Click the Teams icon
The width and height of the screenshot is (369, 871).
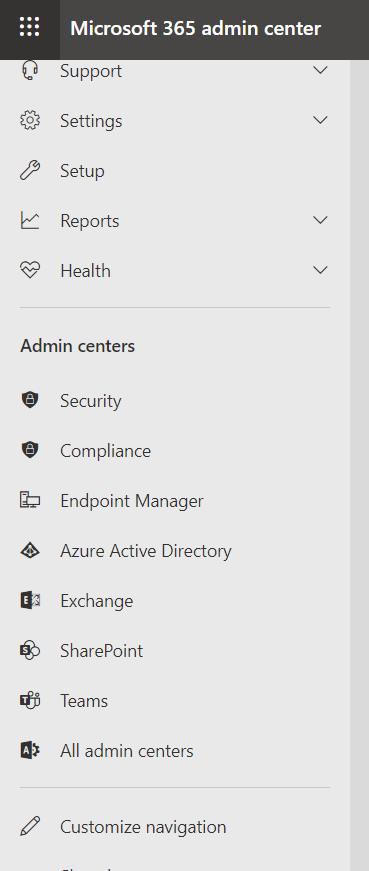(30, 700)
